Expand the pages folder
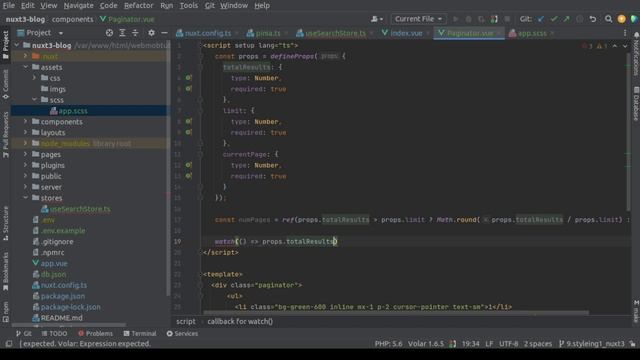 point(26,154)
